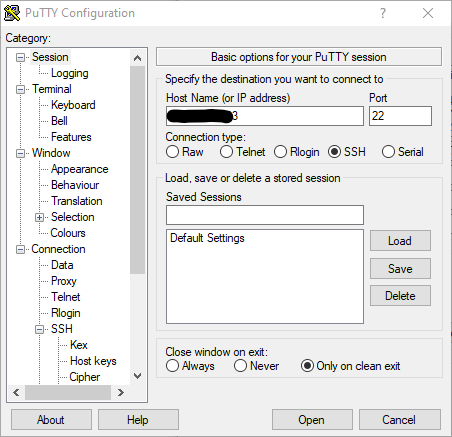
Task: Click the category tree scroll right arrow
Action: click(x=120, y=392)
